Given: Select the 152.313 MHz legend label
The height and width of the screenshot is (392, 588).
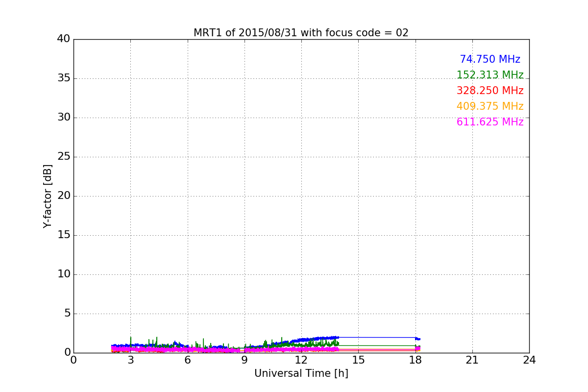Looking at the screenshot, I should [490, 75].
